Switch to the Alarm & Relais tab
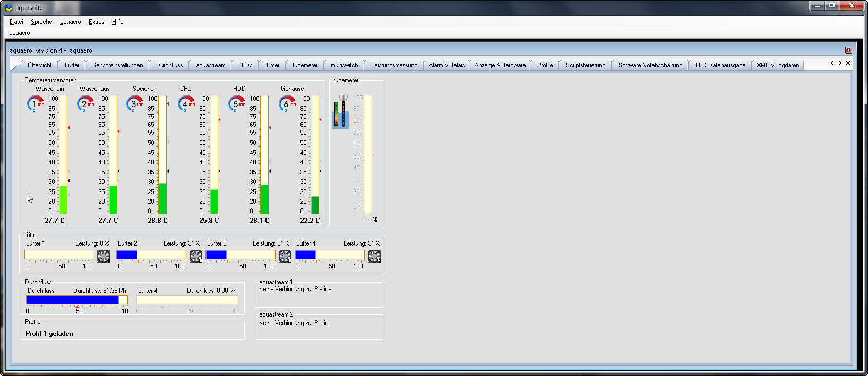 pos(446,65)
